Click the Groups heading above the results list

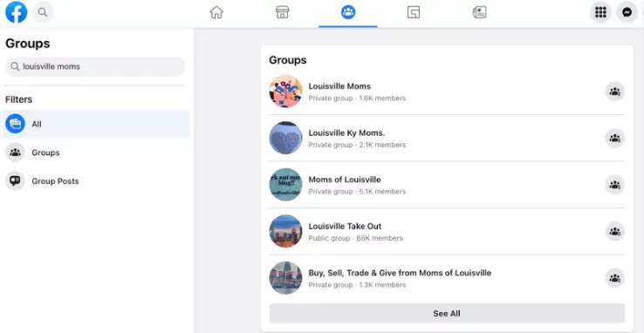coord(287,60)
